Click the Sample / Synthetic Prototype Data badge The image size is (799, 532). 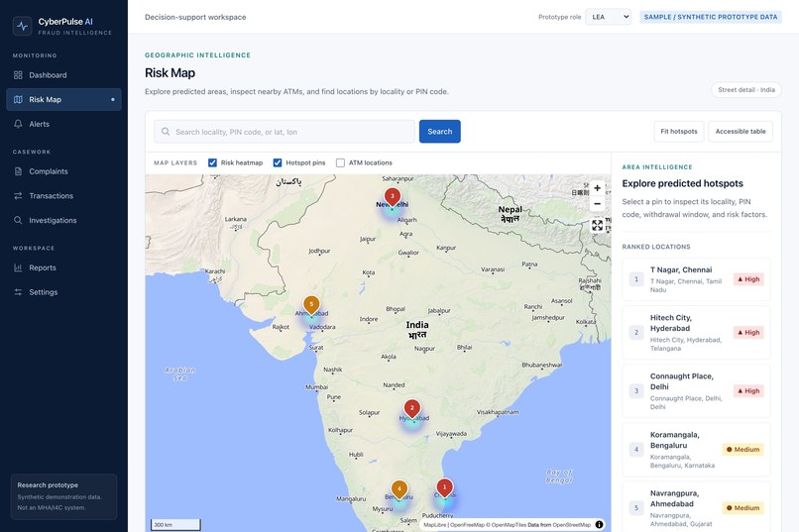click(711, 17)
